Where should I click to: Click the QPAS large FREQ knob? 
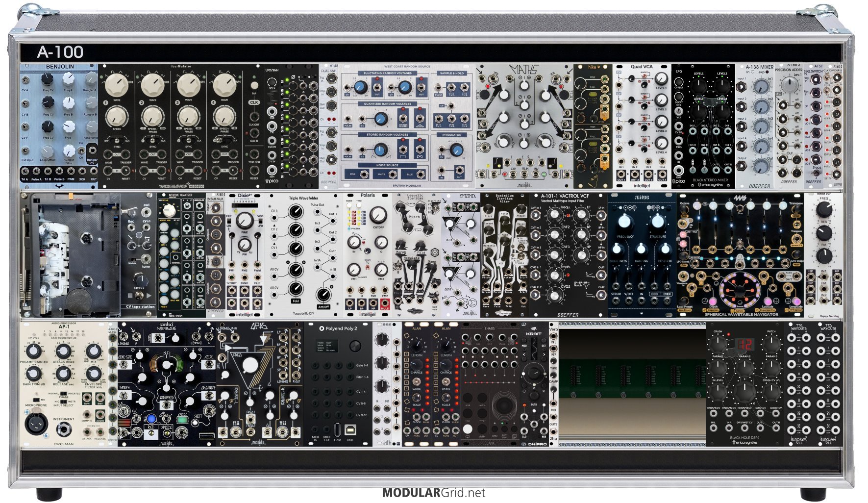[x=250, y=366]
